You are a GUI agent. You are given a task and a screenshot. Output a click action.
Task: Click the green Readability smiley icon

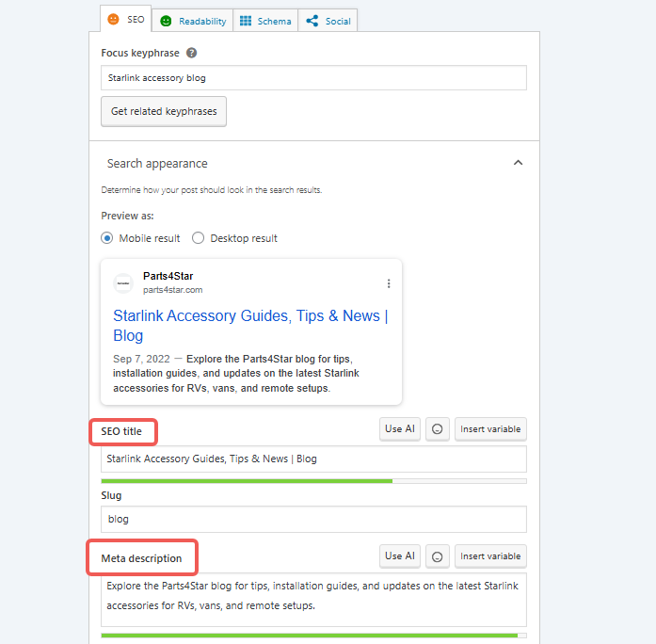pyautogui.click(x=166, y=21)
